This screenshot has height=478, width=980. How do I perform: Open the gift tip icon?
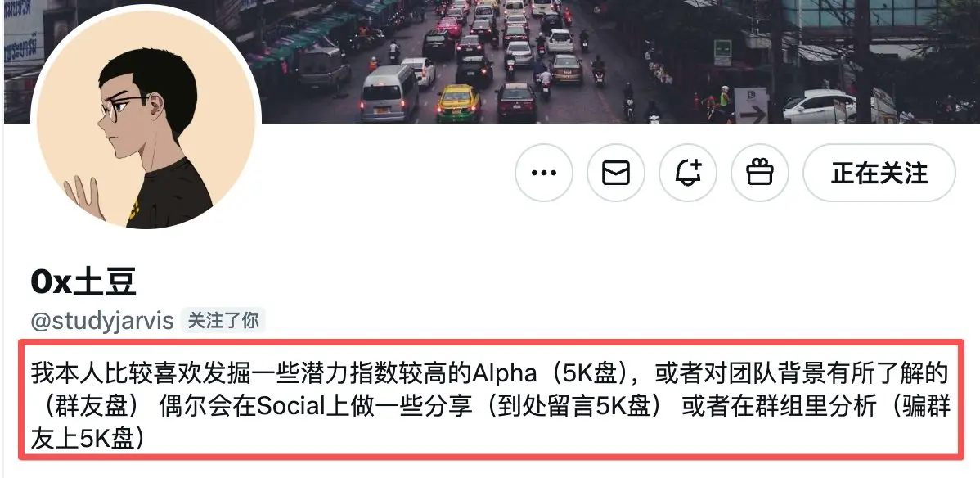pos(760,173)
